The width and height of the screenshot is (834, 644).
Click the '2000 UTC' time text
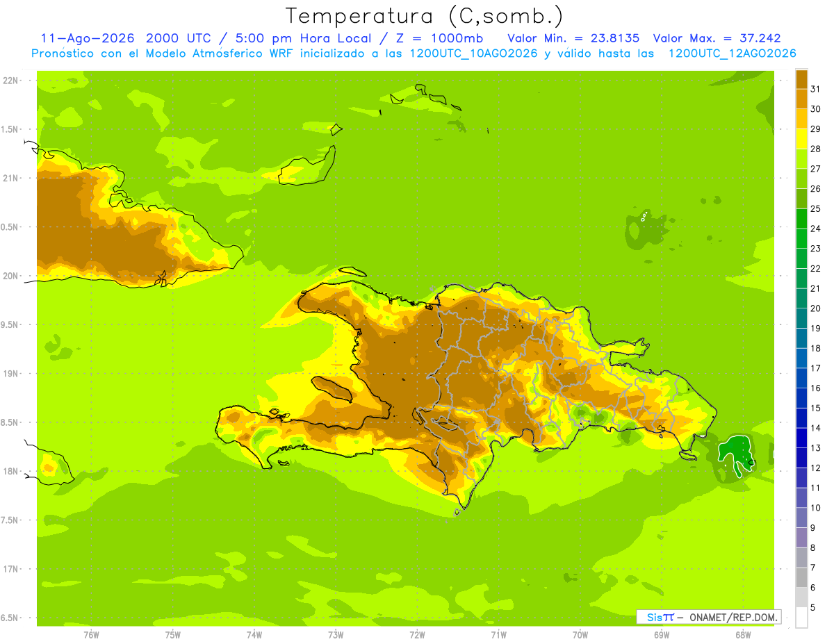[178, 38]
